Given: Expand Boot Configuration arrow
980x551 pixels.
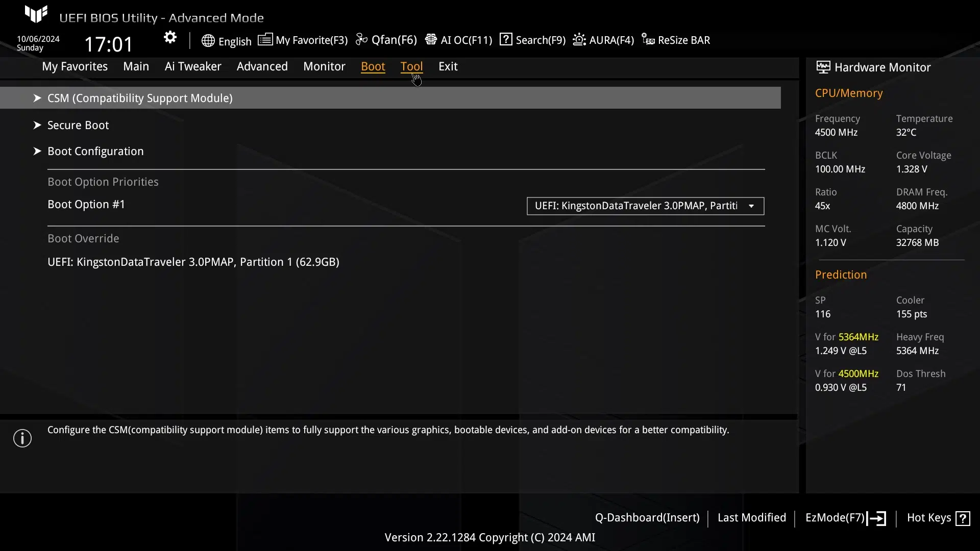Looking at the screenshot, I should [37, 151].
